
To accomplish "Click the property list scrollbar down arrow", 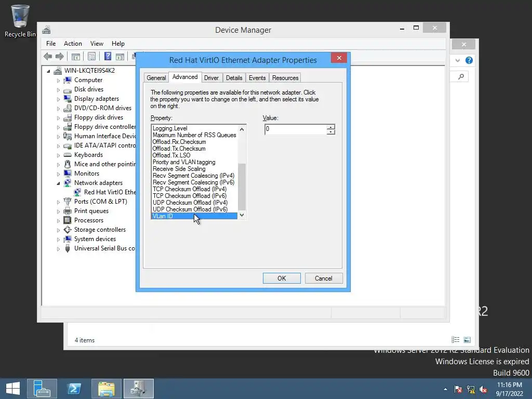I will 242,215.
